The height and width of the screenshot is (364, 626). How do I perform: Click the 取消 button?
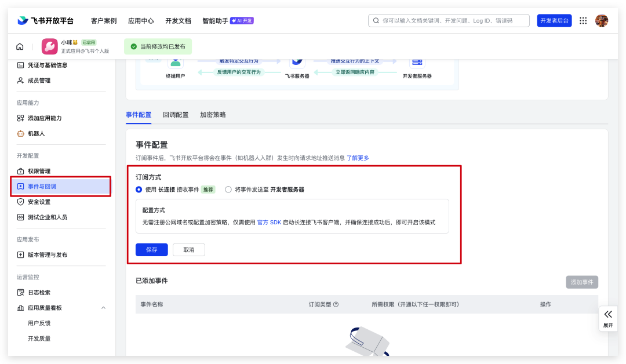tap(189, 250)
